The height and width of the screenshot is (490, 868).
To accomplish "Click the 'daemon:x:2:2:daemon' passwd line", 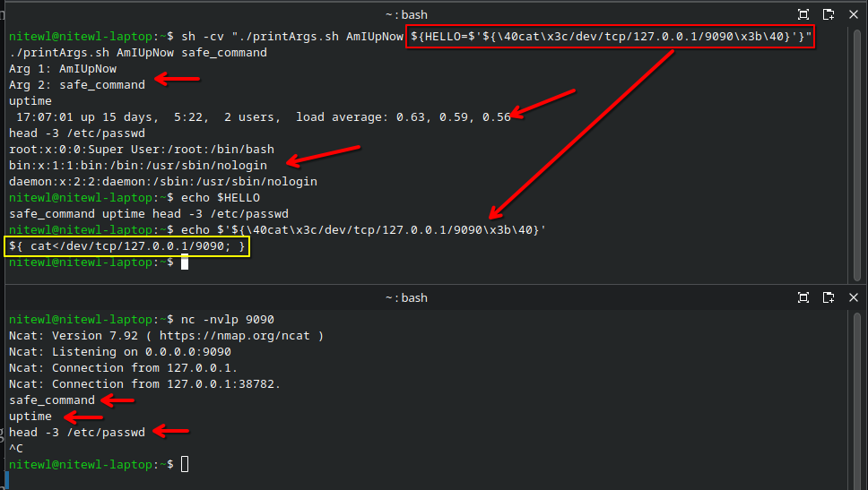I will 163,182.
